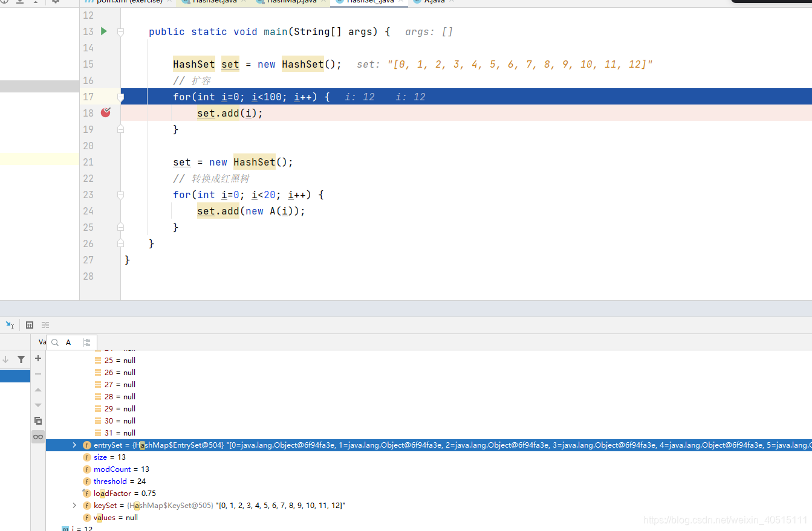Click the duplicate watch copy icon

pyautogui.click(x=38, y=420)
